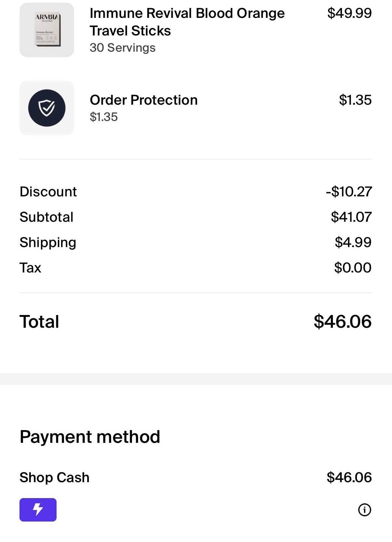Select the Subtotal amount $41.07
Image resolution: width=392 pixels, height=542 pixels.
[x=351, y=217]
